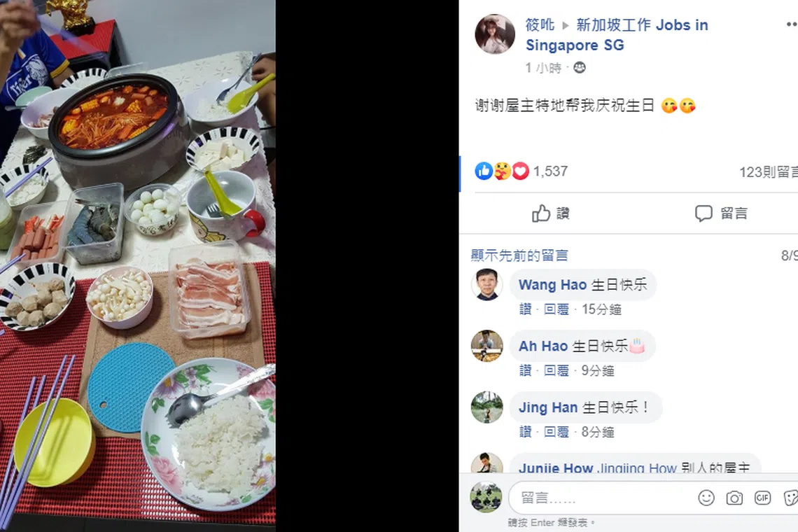Expand 顯示先前的留言 previous comments

click(519, 255)
